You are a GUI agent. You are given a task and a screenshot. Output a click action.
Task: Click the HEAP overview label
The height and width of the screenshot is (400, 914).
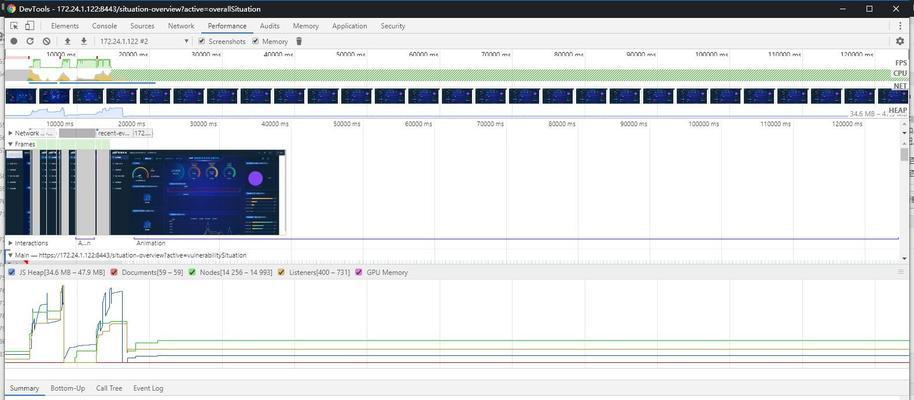coord(898,110)
